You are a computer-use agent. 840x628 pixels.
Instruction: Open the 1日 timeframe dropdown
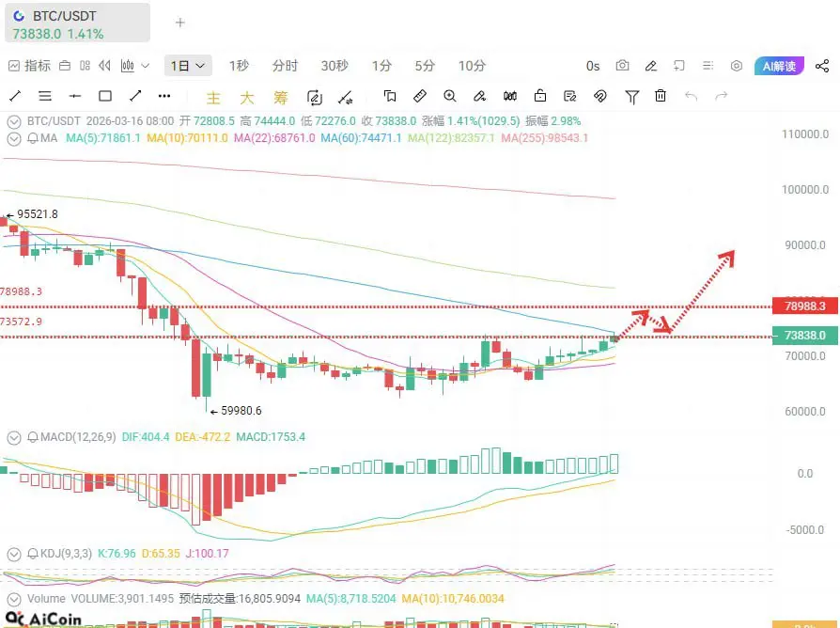(188, 66)
